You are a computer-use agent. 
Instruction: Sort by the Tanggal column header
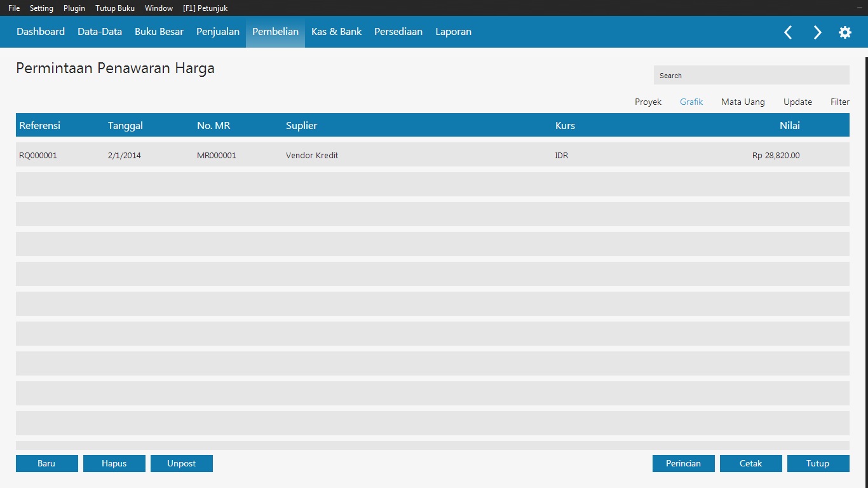[x=125, y=126]
